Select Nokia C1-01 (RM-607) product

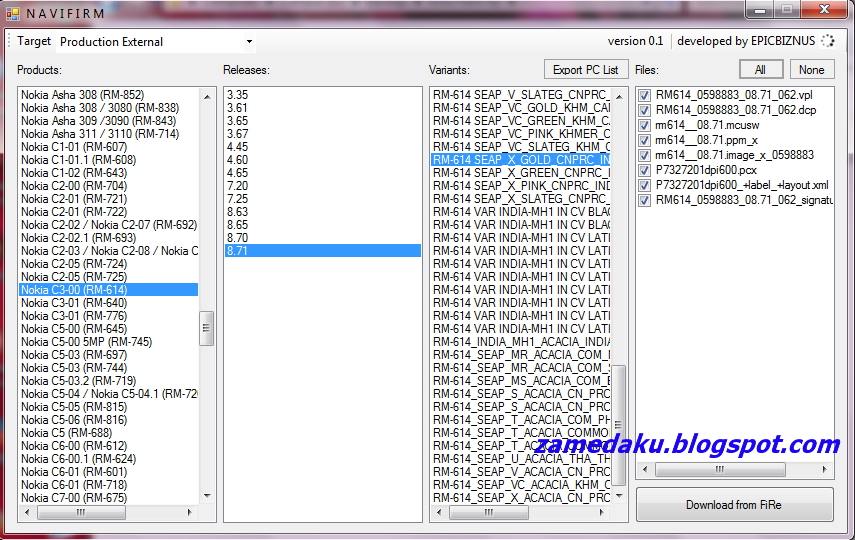click(109, 147)
